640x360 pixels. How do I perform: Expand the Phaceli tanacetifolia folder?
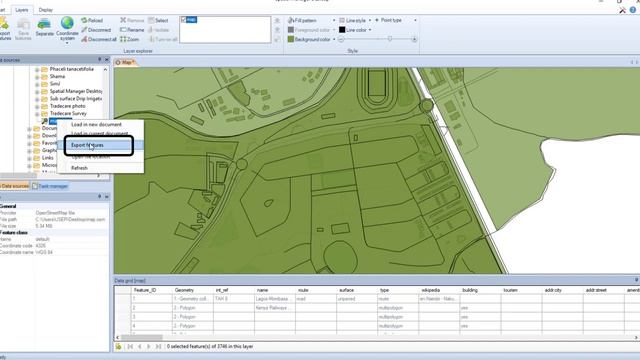coord(37,69)
